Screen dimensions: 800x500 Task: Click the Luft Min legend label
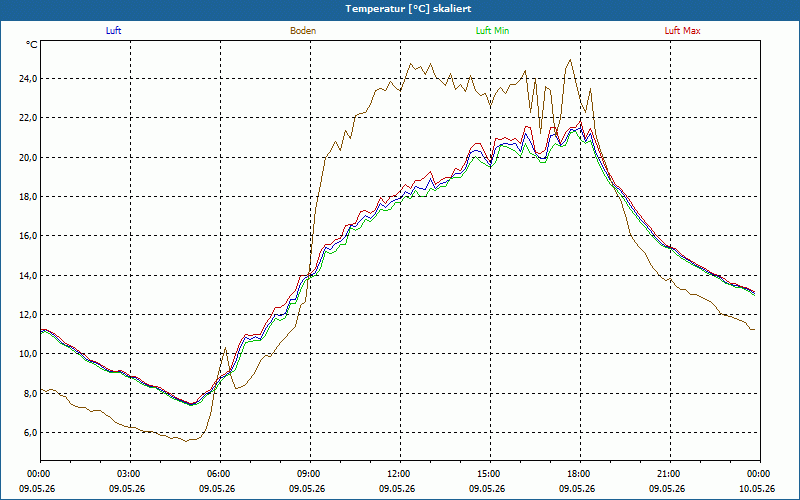pos(492,31)
